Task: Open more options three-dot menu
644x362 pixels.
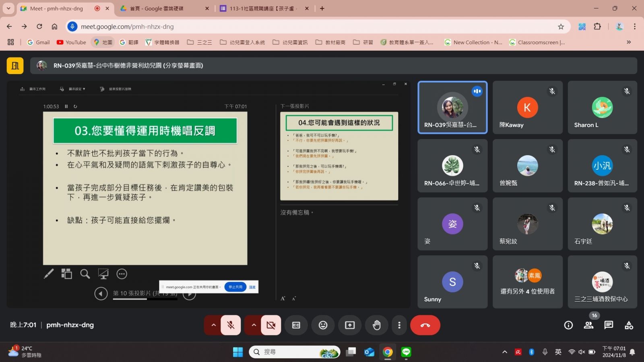Action: pos(399,325)
